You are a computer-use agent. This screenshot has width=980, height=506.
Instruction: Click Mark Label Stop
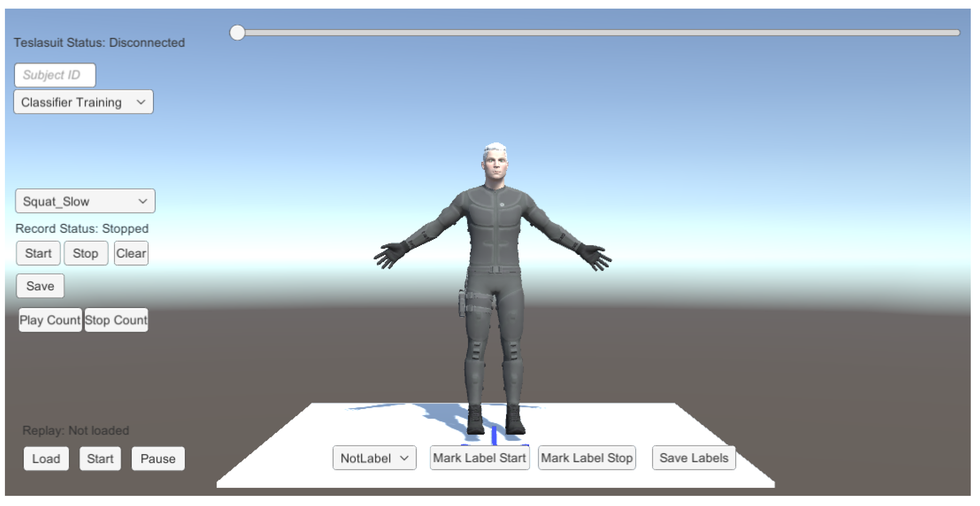point(587,458)
